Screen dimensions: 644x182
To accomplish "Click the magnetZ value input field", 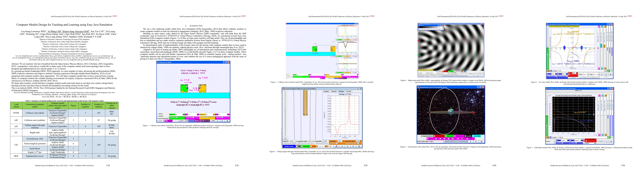I will [x=293, y=141].
